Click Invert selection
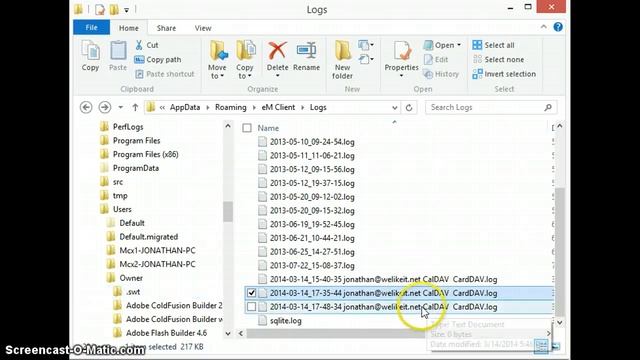The height and width of the screenshot is (360, 640). [x=504, y=74]
